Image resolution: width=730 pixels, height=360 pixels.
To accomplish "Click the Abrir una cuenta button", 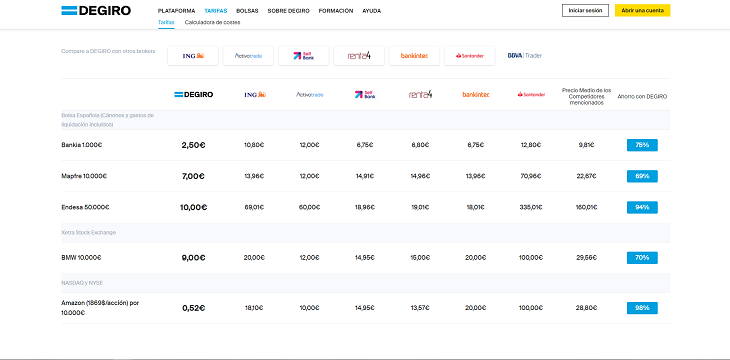I will (642, 10).
